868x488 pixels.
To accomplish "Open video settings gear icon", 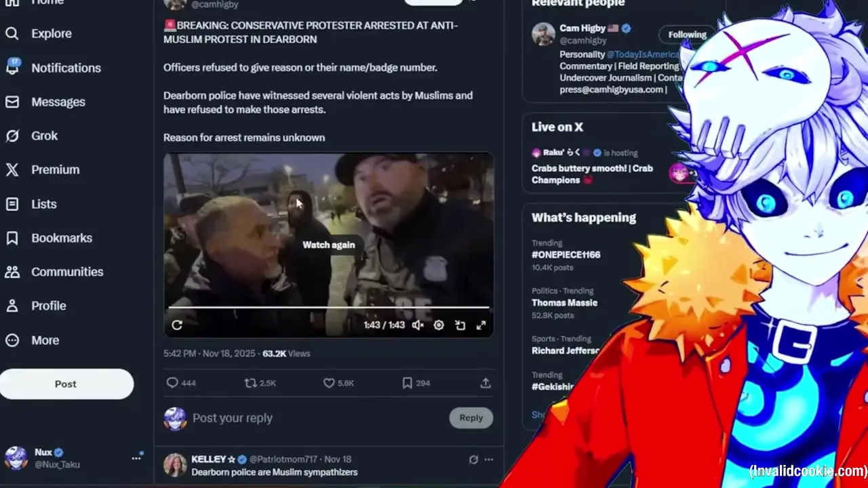I will coord(439,325).
